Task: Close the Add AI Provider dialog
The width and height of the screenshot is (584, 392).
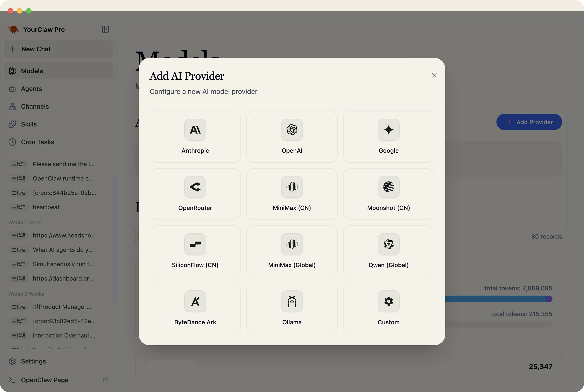Action: click(434, 75)
